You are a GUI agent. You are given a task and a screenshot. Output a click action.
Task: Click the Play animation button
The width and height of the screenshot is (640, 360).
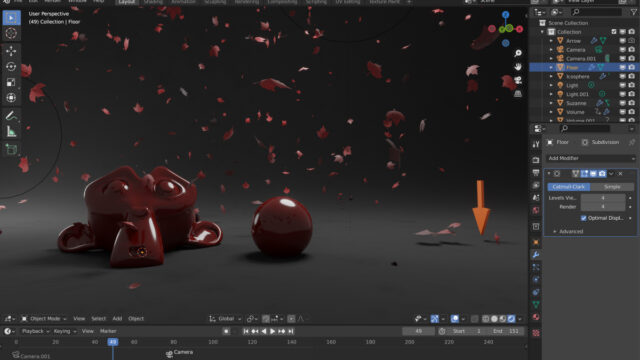pos(273,331)
